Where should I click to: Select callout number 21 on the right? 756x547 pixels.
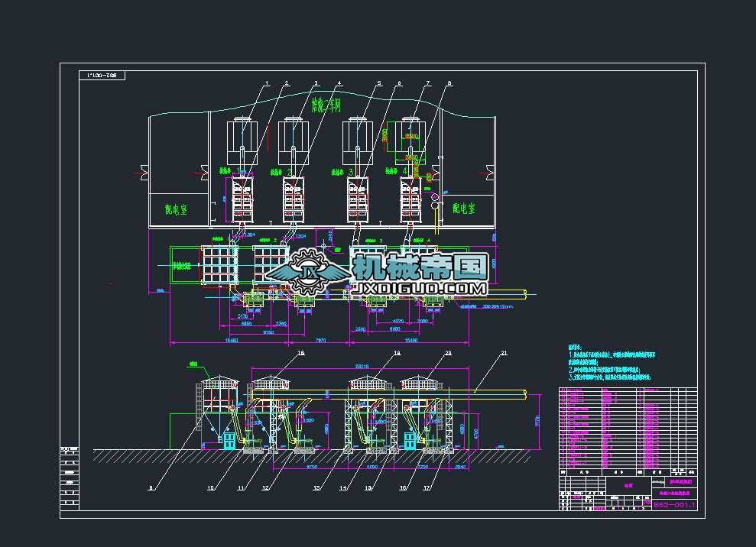point(503,353)
